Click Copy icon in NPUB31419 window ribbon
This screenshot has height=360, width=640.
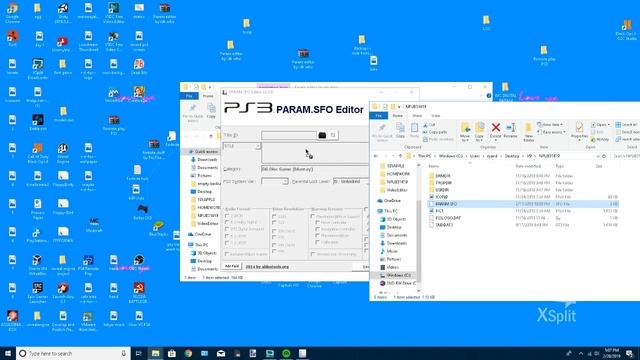(x=400, y=131)
